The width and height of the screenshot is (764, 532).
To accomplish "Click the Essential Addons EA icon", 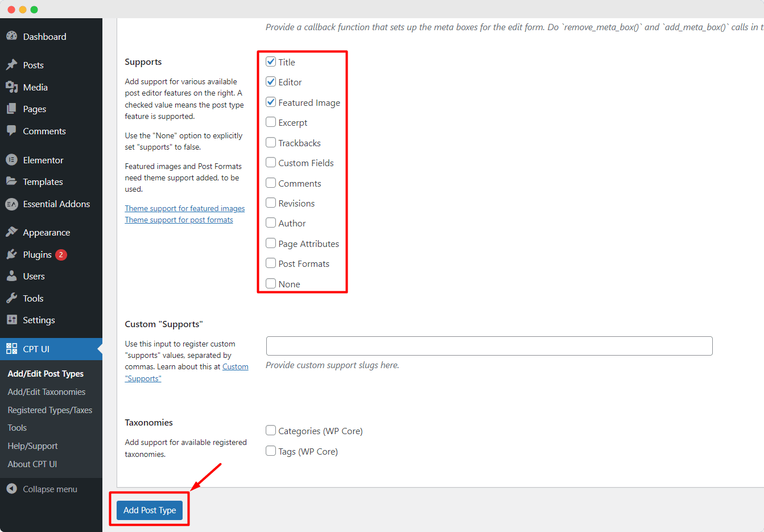I will click(13, 204).
